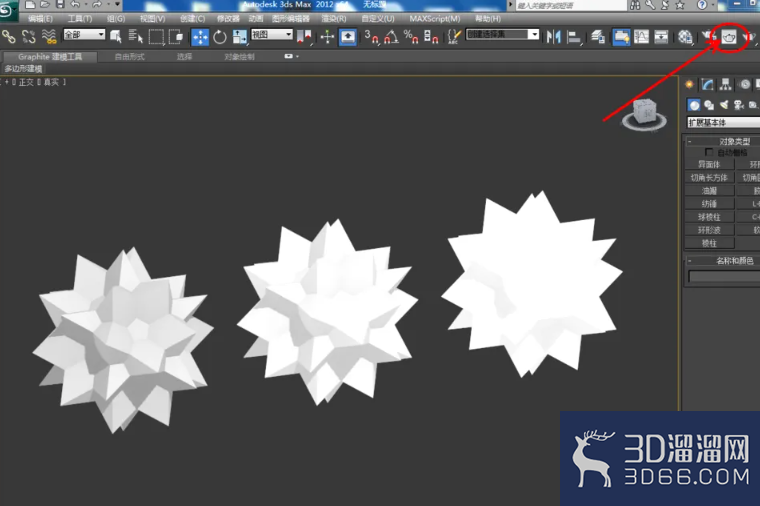
Task: Toggle the Spinner Snap button
Action: pos(431,37)
